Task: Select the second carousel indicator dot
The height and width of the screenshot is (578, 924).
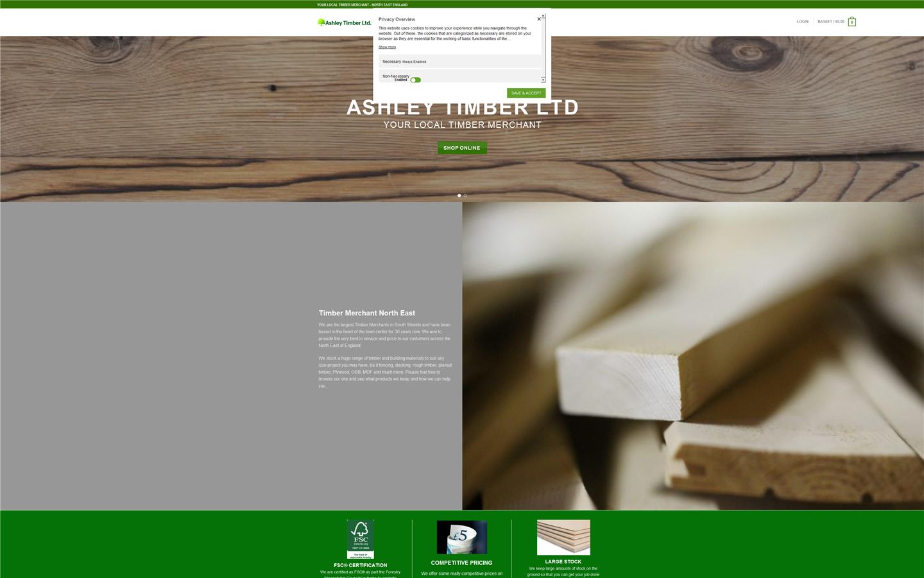Action: (x=465, y=195)
